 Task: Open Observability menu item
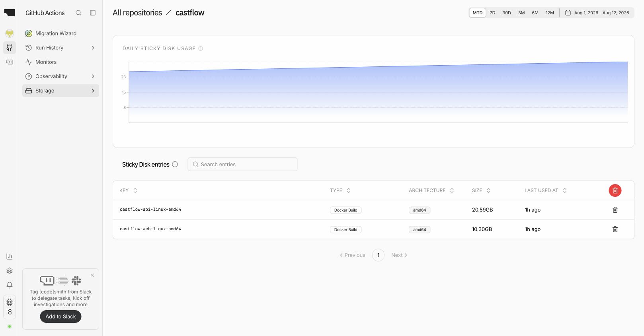[60, 76]
